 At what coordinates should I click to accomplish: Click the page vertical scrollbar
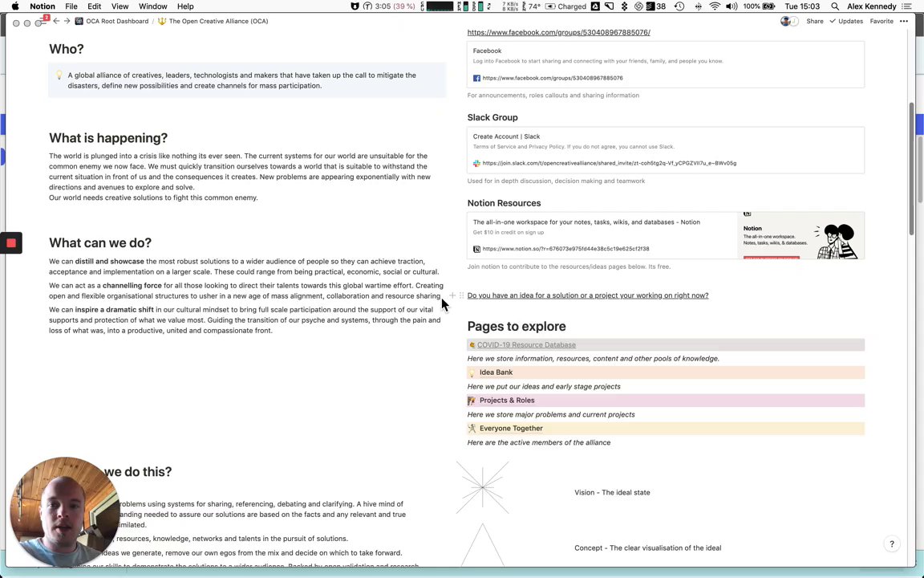pyautogui.click(x=912, y=168)
